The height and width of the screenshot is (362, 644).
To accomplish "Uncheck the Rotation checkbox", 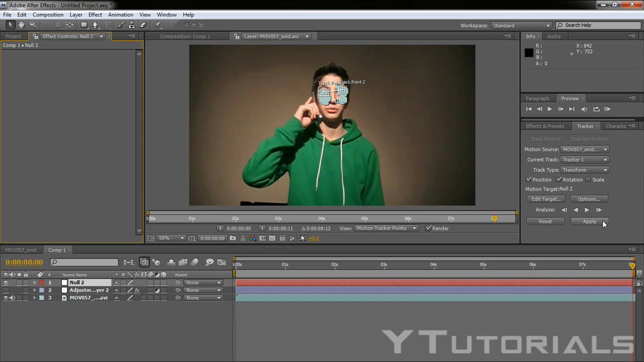I will pos(558,179).
